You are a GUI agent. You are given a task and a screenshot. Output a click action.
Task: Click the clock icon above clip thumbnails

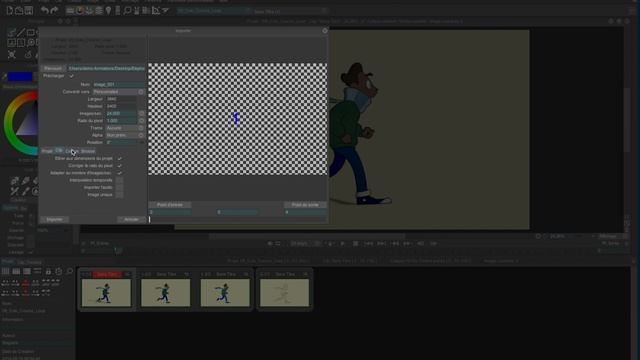[x=59, y=271]
